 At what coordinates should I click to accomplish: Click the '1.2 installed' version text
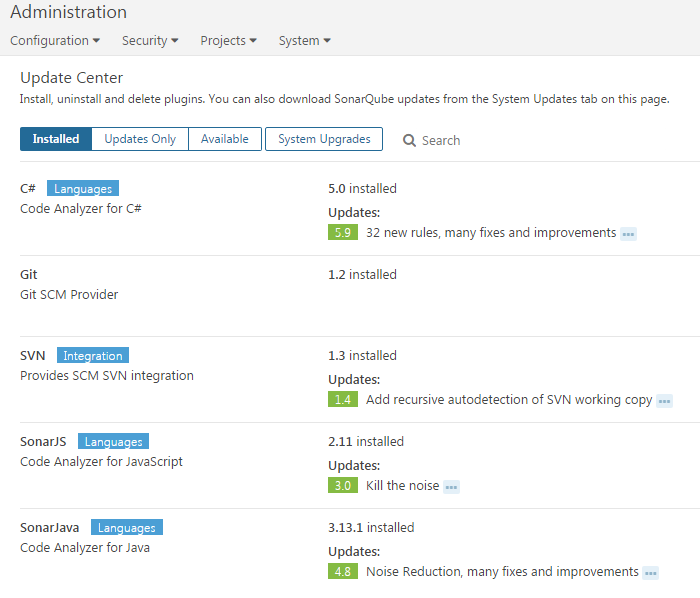click(362, 274)
